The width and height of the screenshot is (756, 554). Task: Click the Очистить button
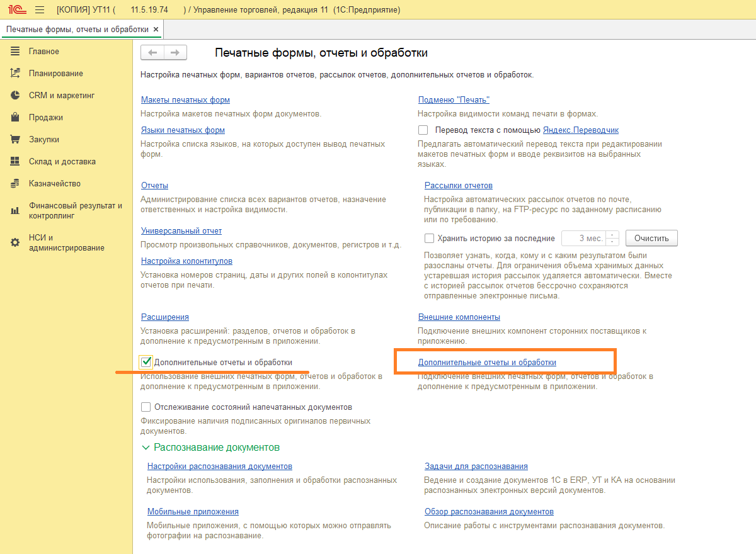651,239
